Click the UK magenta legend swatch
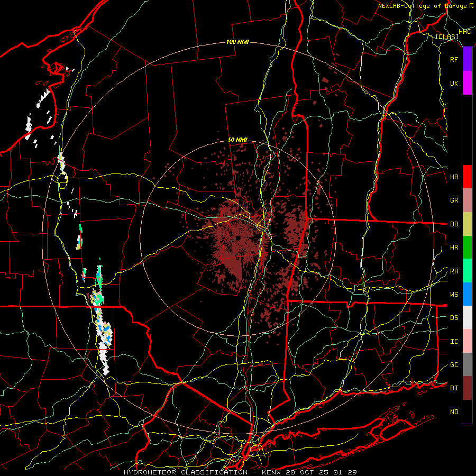 pos(467,83)
